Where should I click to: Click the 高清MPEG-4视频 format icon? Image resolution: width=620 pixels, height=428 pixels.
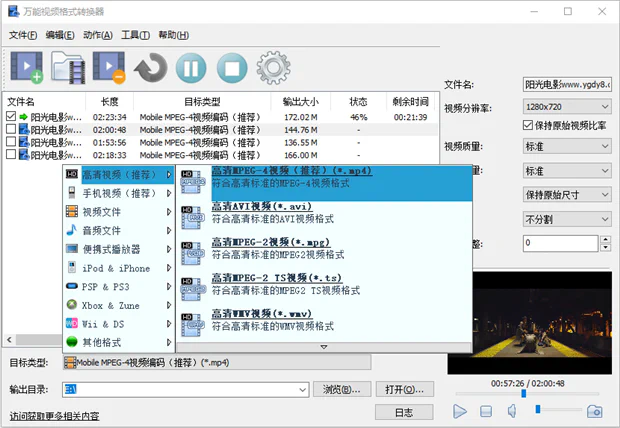(193, 182)
